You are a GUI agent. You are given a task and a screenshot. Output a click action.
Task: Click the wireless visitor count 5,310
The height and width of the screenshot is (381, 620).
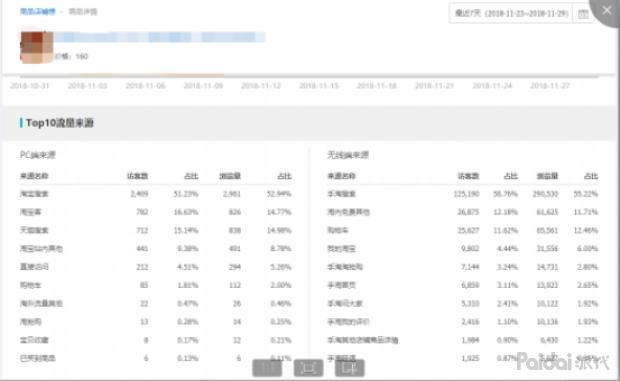[x=470, y=303]
